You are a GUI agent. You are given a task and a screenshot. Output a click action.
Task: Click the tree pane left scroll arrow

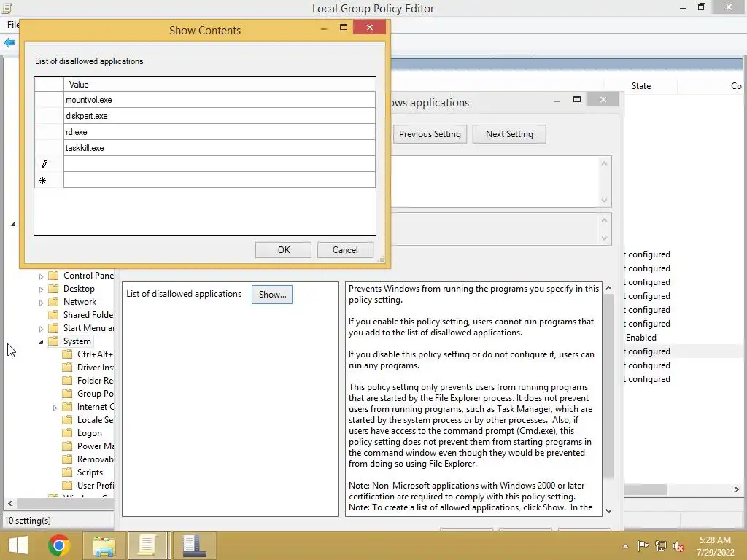tap(10, 503)
